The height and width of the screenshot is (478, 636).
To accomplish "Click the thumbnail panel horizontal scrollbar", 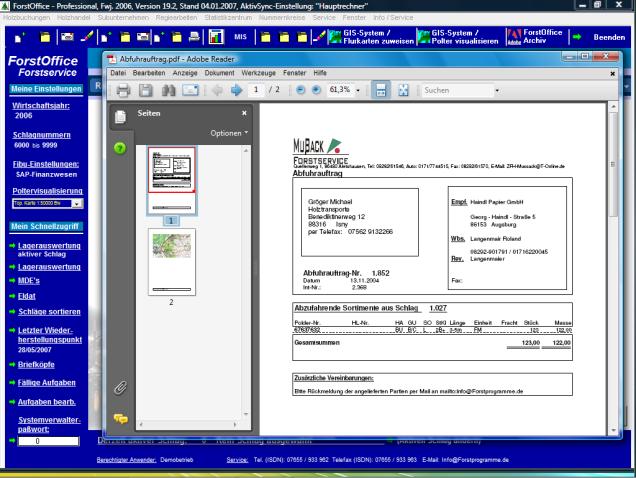I will (188, 424).
